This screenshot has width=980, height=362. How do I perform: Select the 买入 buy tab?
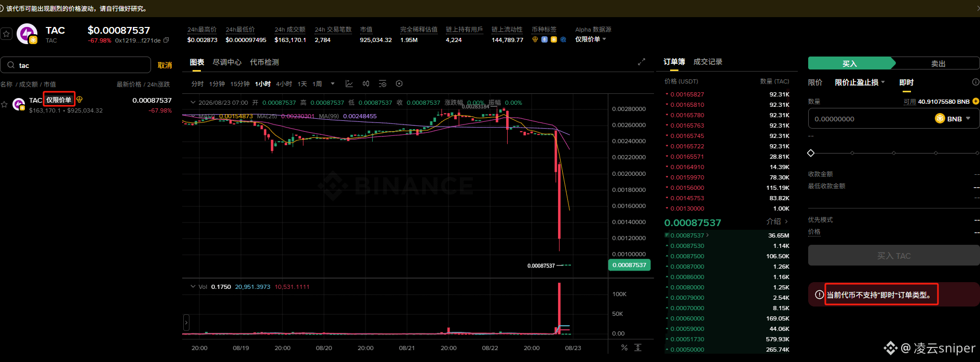click(850, 63)
